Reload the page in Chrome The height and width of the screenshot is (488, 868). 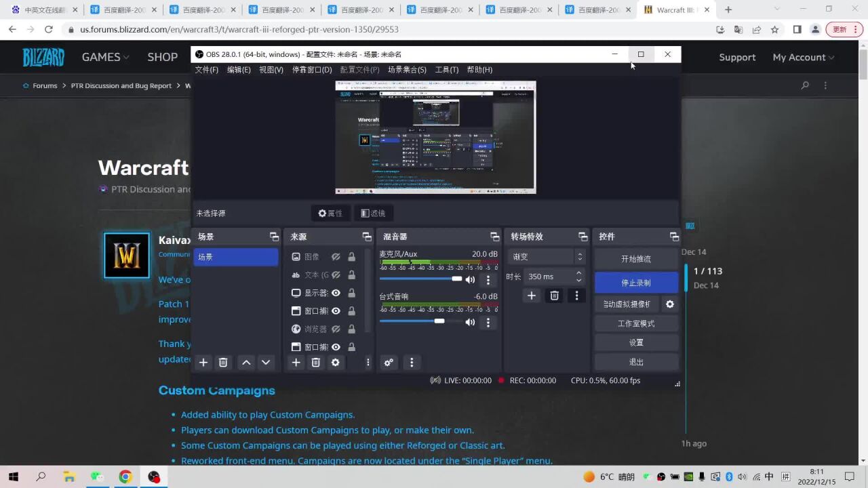tap(48, 30)
